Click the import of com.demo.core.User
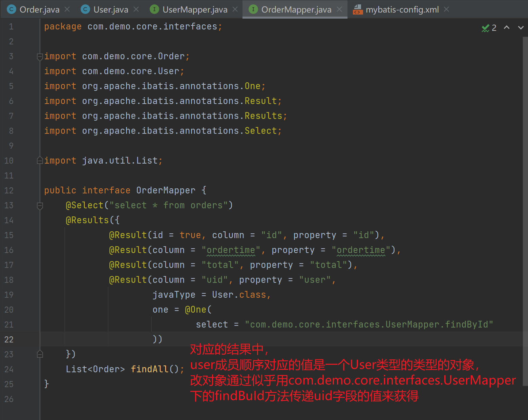The width and height of the screenshot is (528, 420). 130,71
